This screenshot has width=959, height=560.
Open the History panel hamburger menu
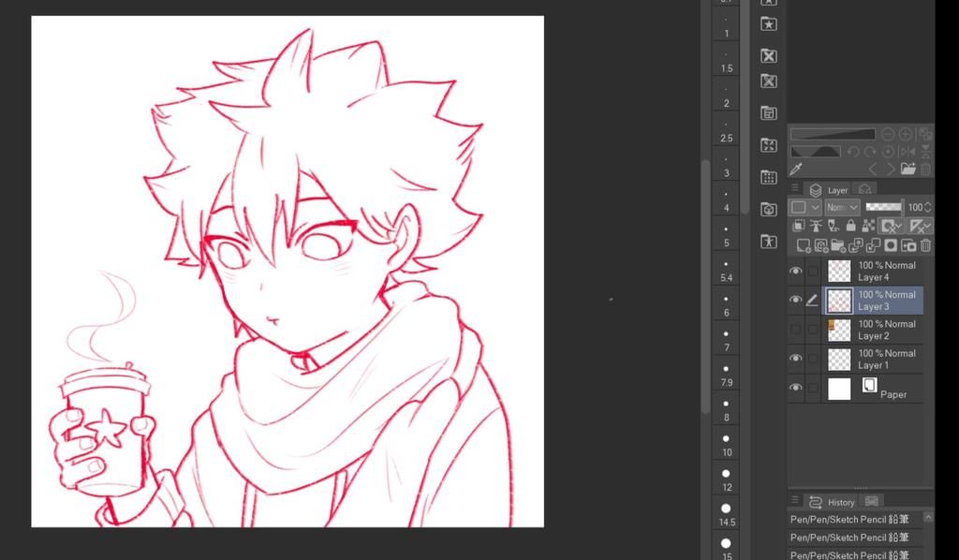794,500
